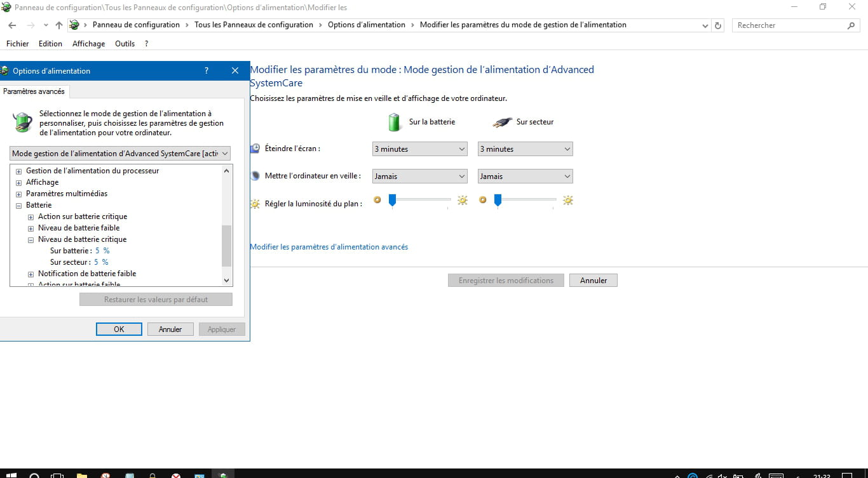Open 'Mettre l'ordinateur en veille' mains dropdown
The width and height of the screenshot is (868, 478).
526,176
